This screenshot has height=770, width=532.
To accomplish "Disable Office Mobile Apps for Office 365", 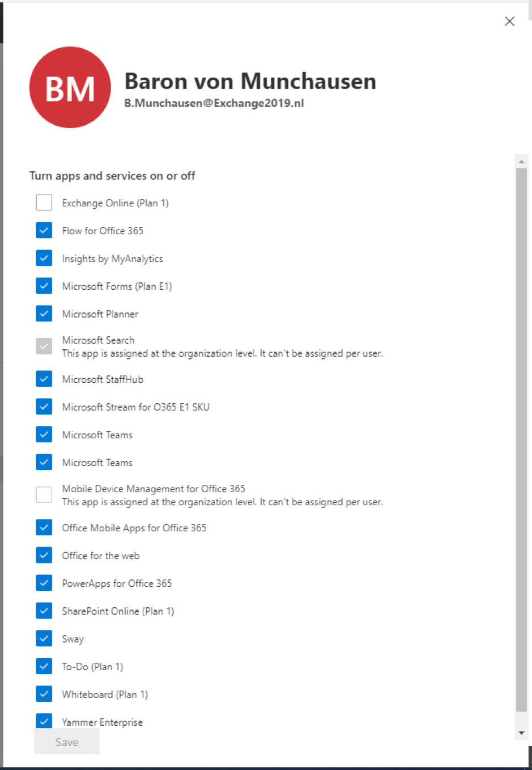I will 44,527.
